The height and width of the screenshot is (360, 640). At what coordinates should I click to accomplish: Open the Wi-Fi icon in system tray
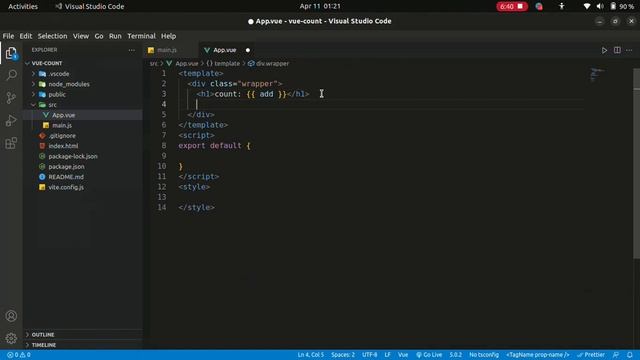click(587, 6)
